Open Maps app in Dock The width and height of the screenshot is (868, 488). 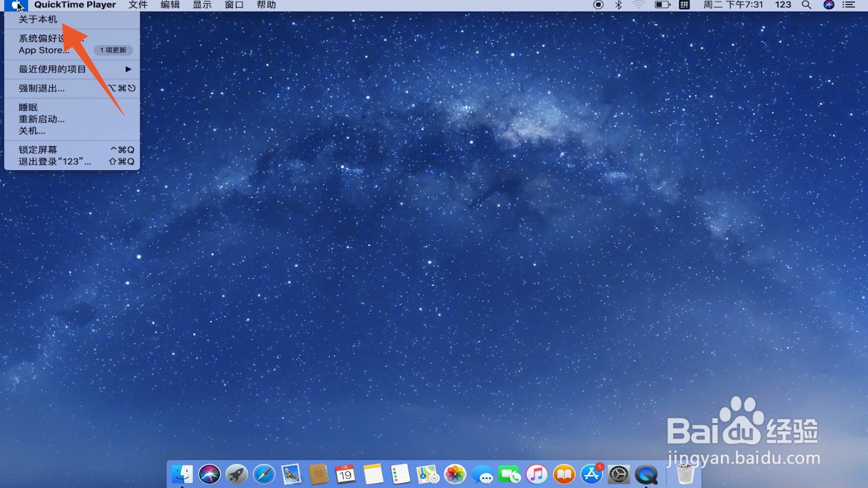pyautogui.click(x=427, y=474)
